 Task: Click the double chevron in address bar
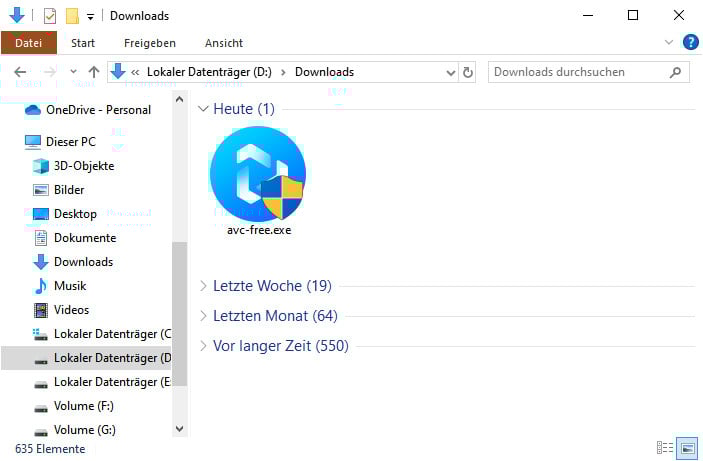tap(135, 72)
